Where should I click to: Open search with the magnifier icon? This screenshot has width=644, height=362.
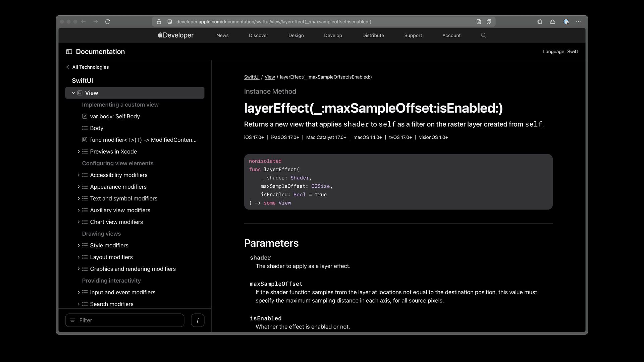point(483,35)
